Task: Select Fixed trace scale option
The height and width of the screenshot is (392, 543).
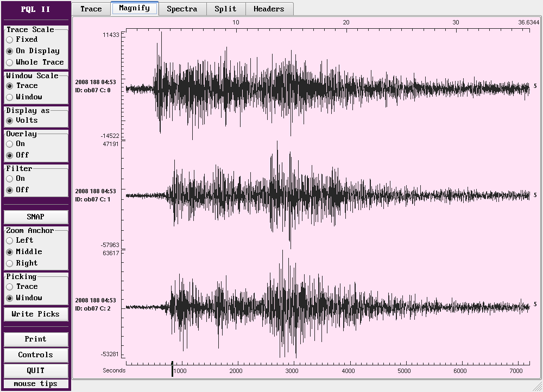Action: pos(10,40)
